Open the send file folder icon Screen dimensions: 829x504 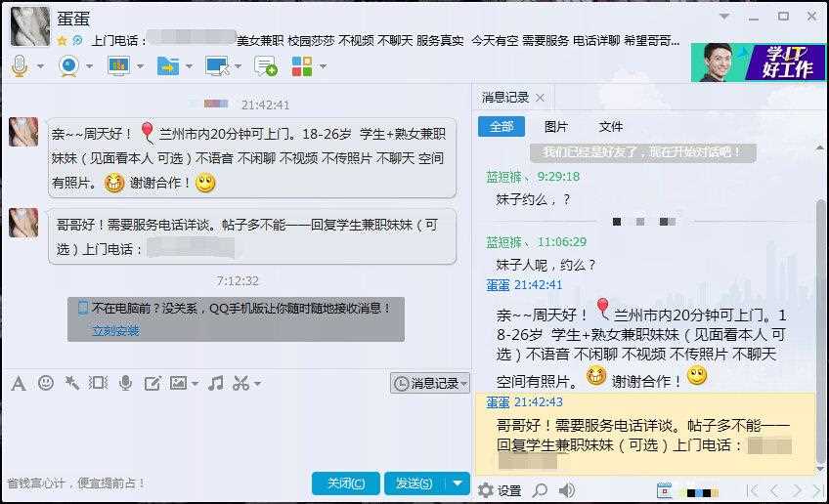coord(168,66)
